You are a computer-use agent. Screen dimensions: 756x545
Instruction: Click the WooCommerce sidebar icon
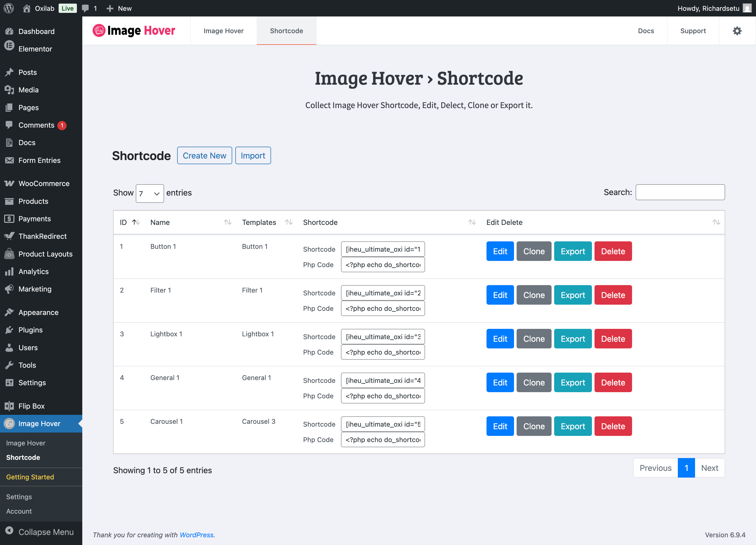pyautogui.click(x=9, y=183)
